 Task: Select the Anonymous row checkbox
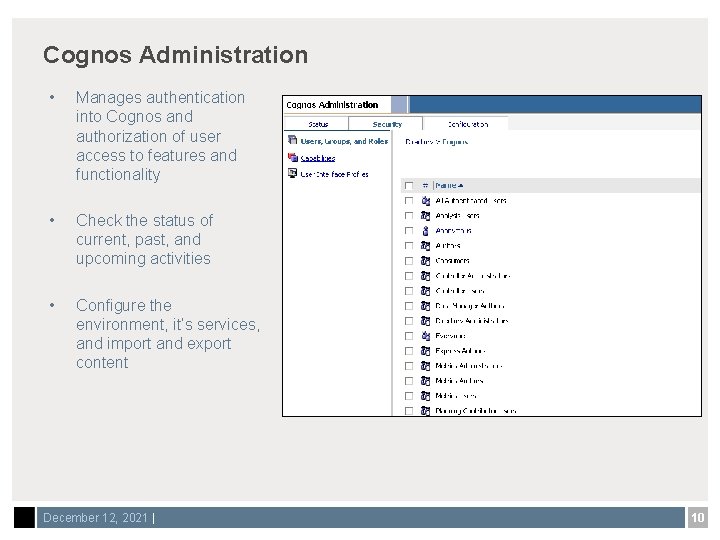409,231
